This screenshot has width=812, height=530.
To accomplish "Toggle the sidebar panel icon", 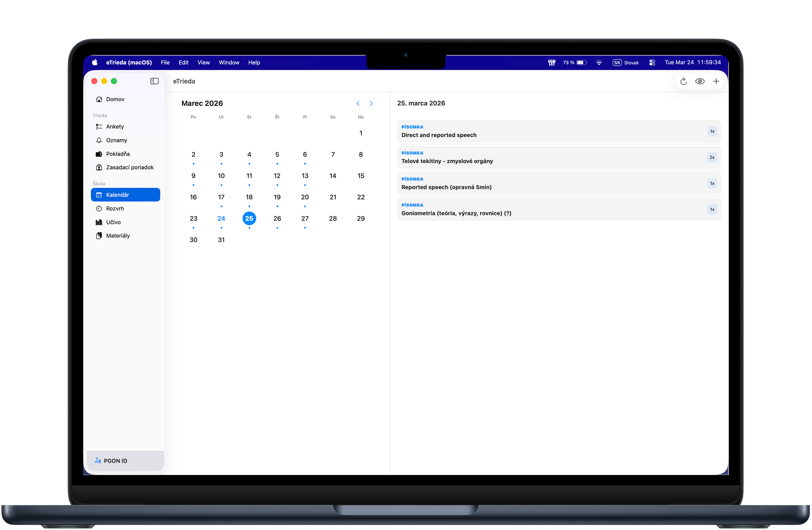I will 154,81.
